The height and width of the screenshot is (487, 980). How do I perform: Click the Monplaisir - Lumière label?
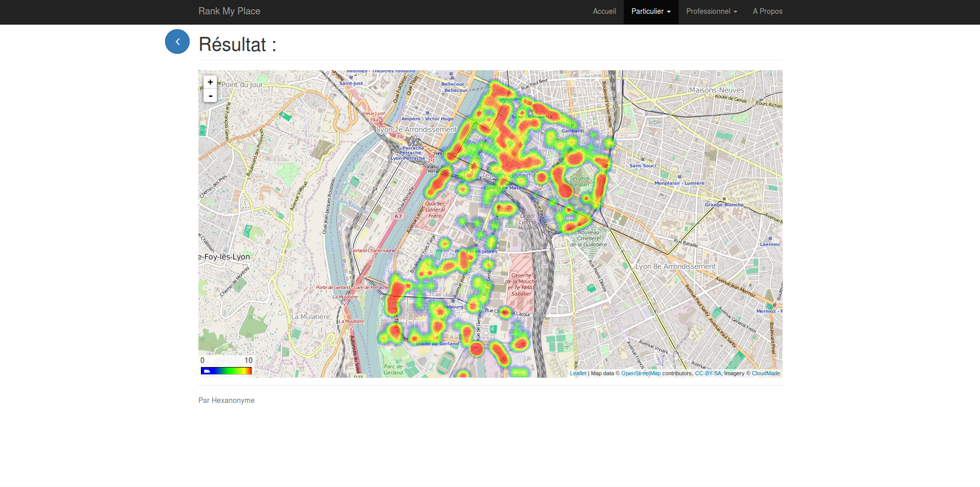click(x=679, y=183)
